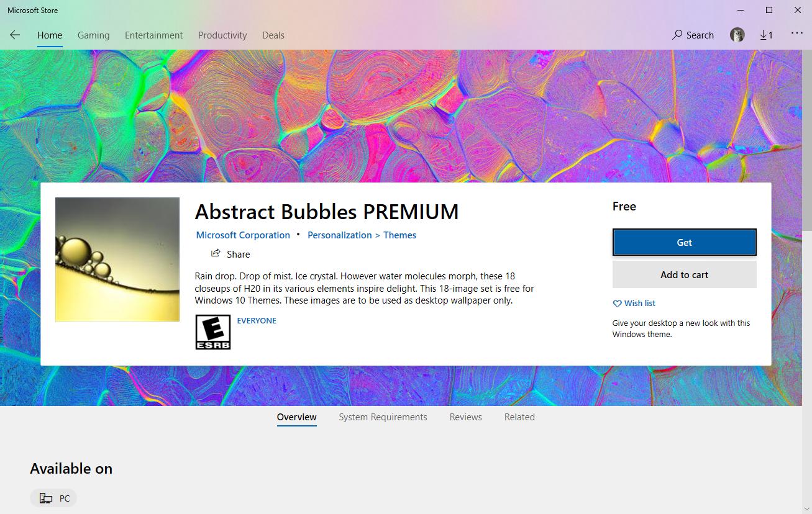Click the Free price label
Screen dimensions: 812x514
coord(624,207)
